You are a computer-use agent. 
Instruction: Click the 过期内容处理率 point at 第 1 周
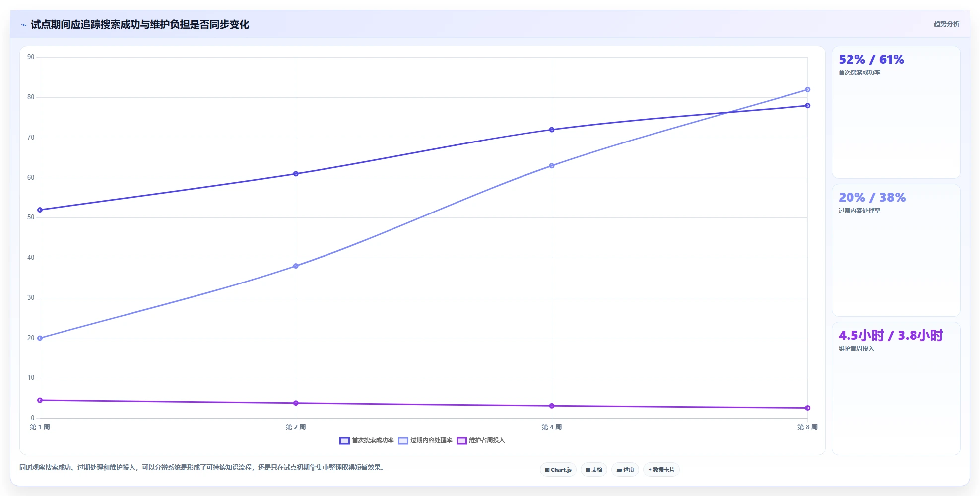coord(40,338)
